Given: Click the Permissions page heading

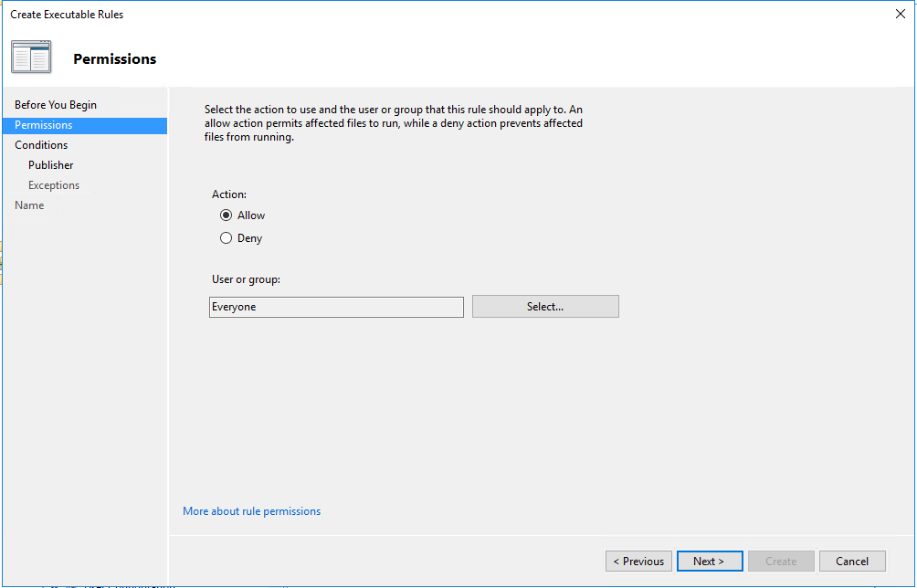Looking at the screenshot, I should pos(115,59).
